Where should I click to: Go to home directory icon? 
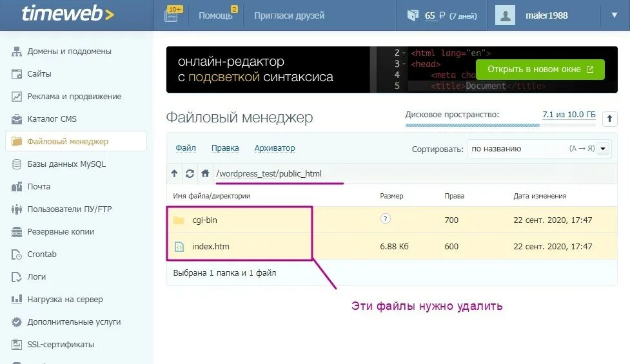pyautogui.click(x=205, y=173)
